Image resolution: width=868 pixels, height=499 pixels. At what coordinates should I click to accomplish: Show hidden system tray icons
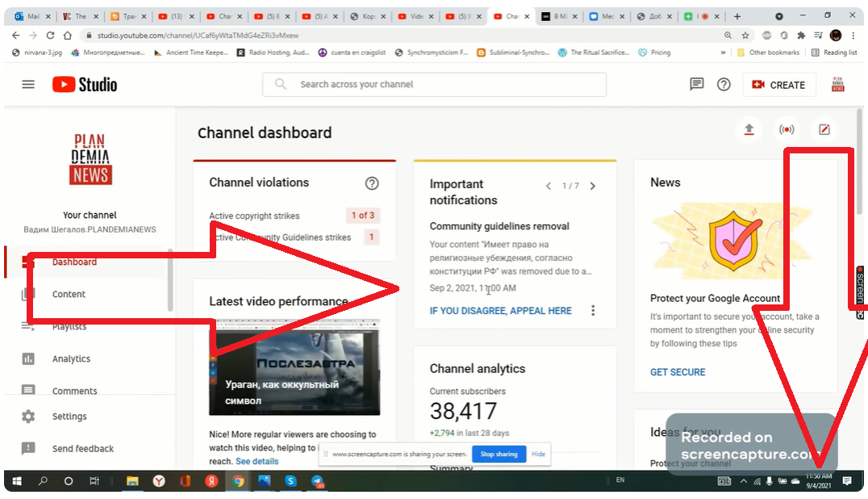tap(743, 480)
